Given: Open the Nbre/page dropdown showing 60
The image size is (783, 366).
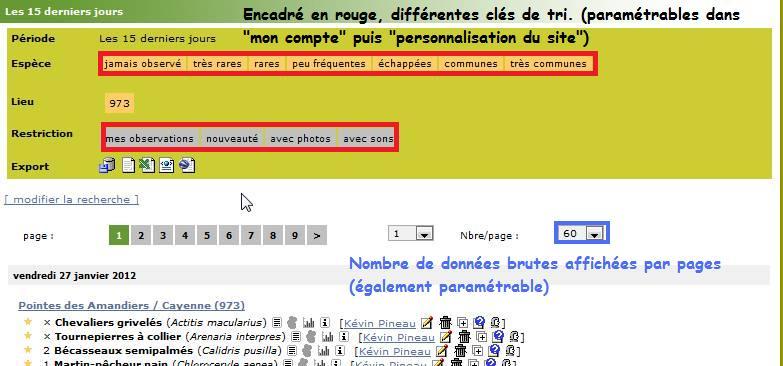Looking at the screenshot, I should (x=581, y=233).
